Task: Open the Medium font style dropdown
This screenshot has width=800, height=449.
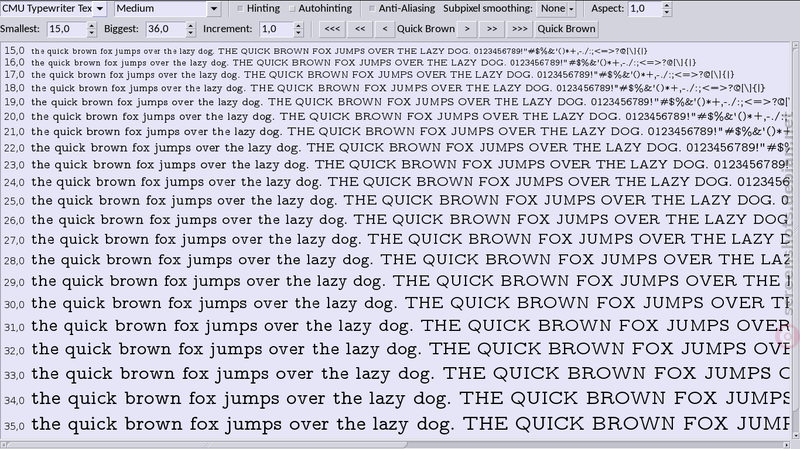Action: point(167,9)
